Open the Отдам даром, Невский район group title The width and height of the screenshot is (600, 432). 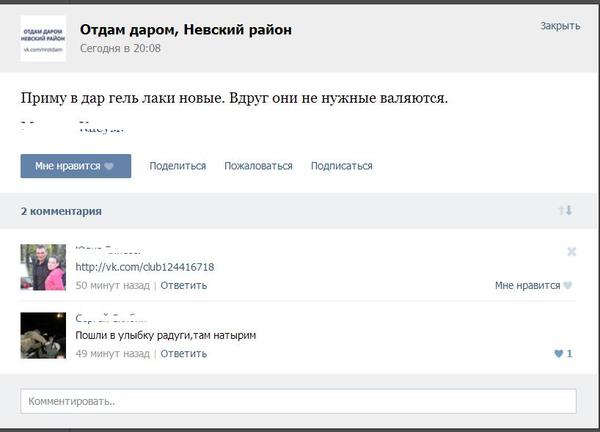coord(186,30)
